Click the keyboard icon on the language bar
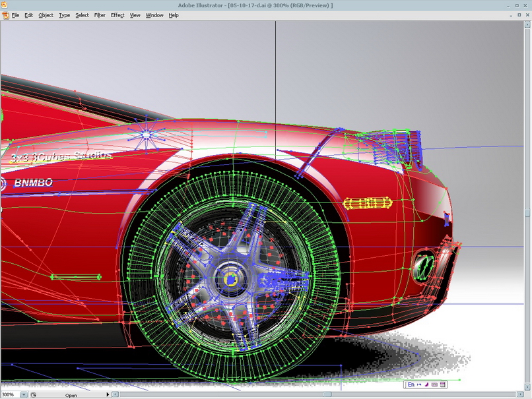The height and width of the screenshot is (399, 532). [434, 384]
